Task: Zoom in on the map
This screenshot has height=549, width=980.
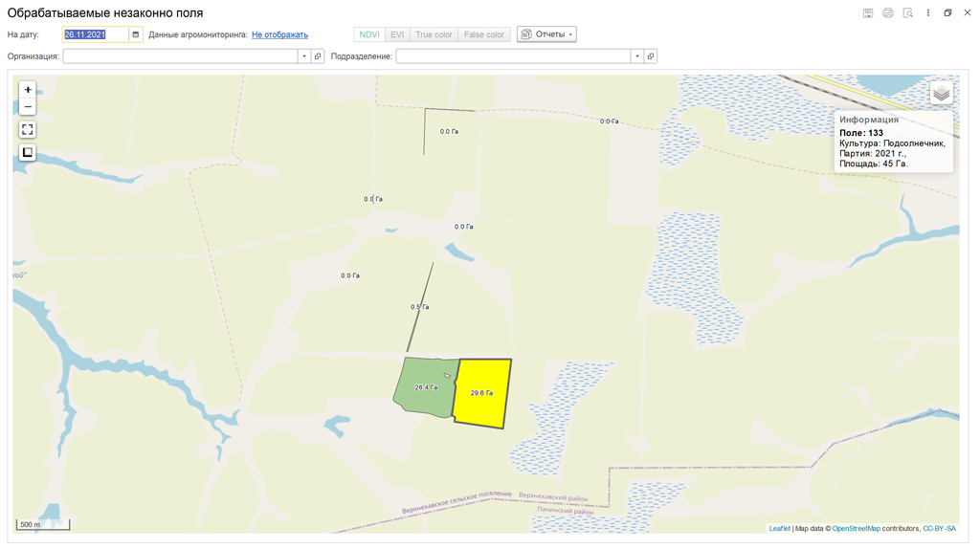Action: (x=28, y=90)
